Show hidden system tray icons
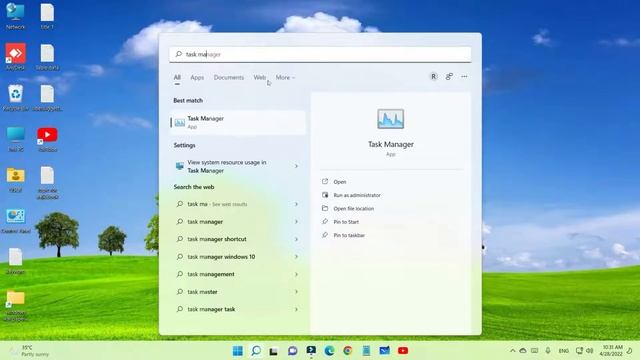Viewport: 640px width, 360px height. pyautogui.click(x=513, y=351)
